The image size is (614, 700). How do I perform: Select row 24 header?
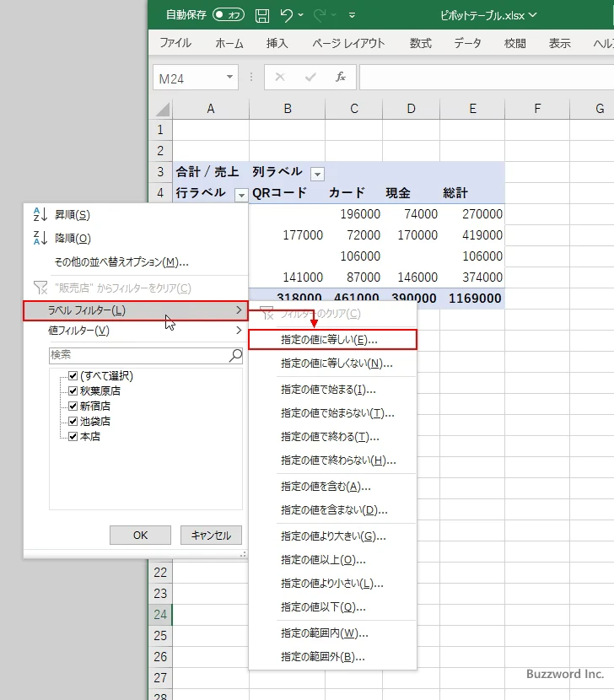[160, 614]
